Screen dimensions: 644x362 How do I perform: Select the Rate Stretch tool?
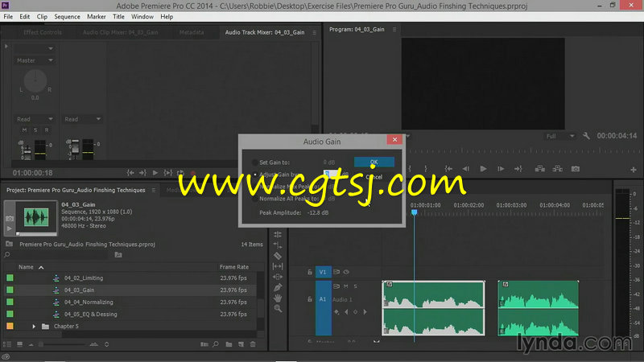[278, 245]
